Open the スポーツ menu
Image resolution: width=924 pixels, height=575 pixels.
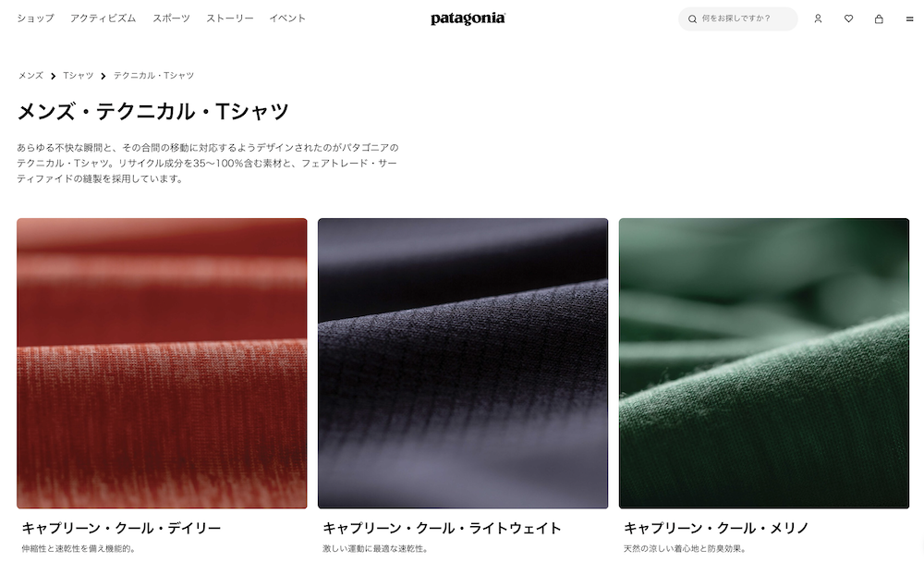(x=172, y=18)
